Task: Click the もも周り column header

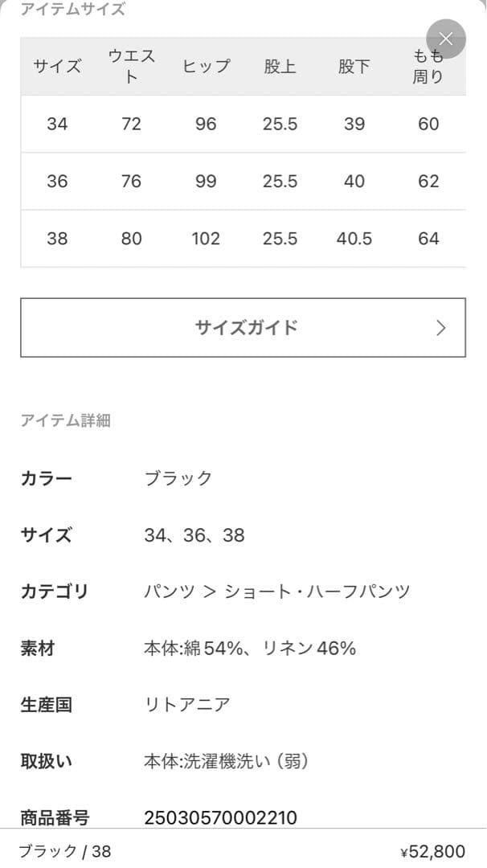Action: coord(426,67)
